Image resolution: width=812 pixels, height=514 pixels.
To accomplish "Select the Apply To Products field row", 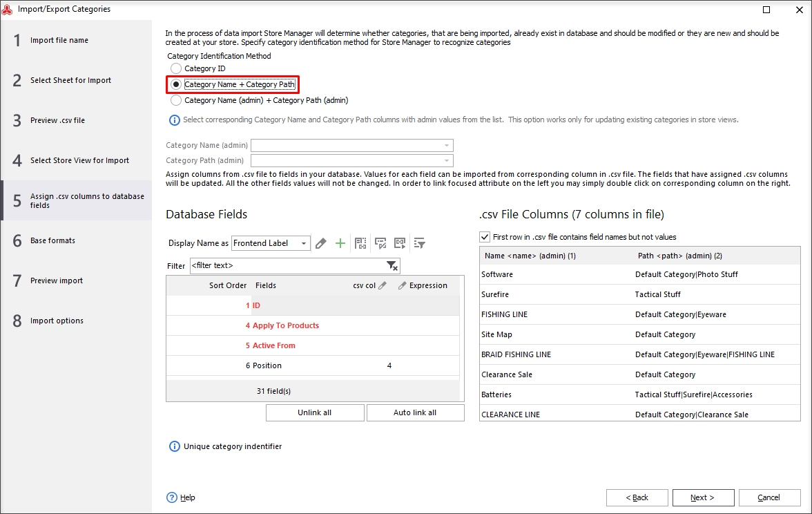I will point(313,325).
